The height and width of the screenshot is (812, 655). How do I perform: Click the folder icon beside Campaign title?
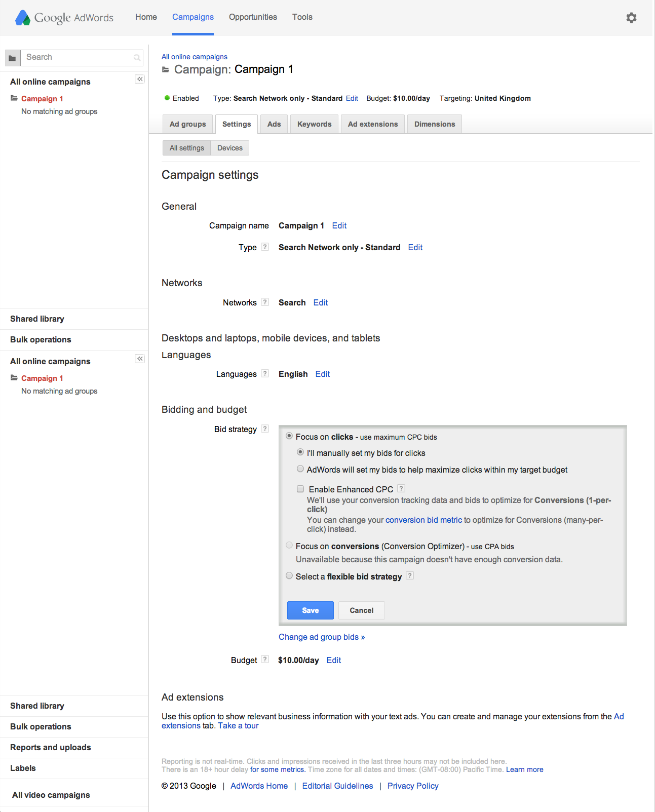point(166,69)
